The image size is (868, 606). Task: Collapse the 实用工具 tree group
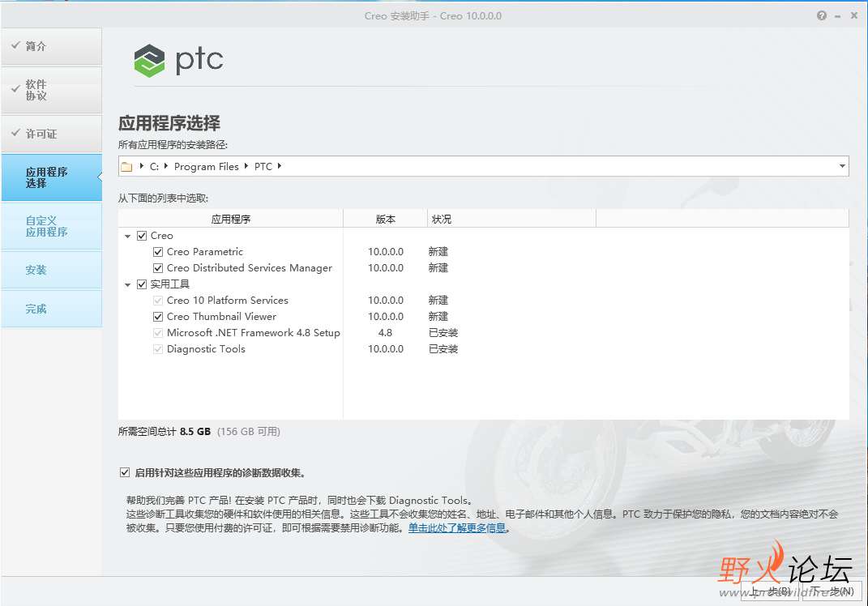pos(127,285)
